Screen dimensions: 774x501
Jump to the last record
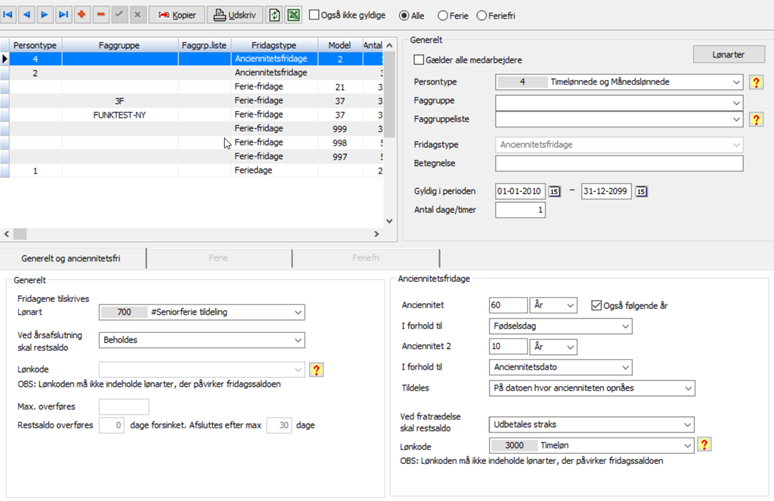click(x=64, y=15)
